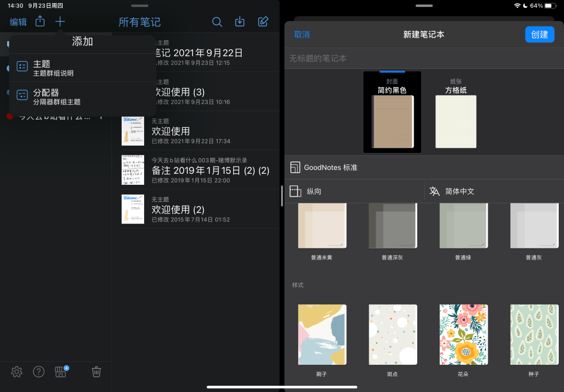Open settings gear icon in sidebar
This screenshot has width=564, height=392.
coord(17,372)
